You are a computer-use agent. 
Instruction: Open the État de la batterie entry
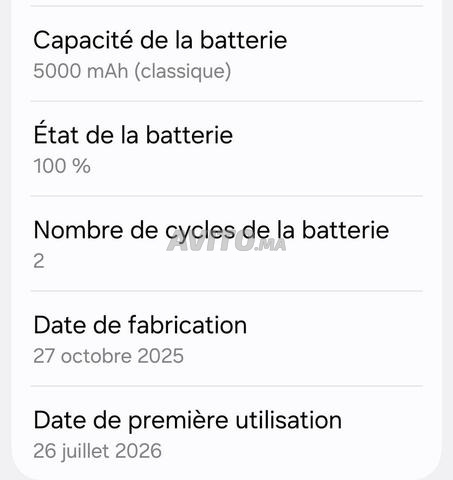[x=227, y=148]
